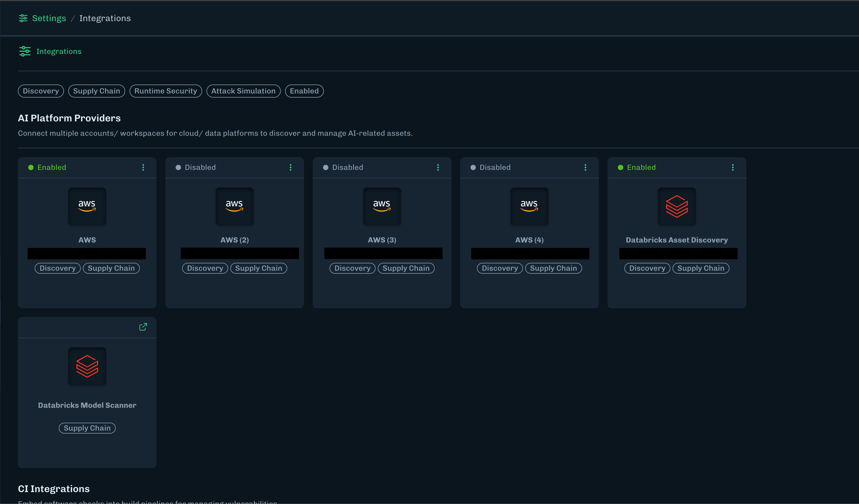Open the AWS card three-dot menu
The width and height of the screenshot is (859, 504).
click(143, 167)
